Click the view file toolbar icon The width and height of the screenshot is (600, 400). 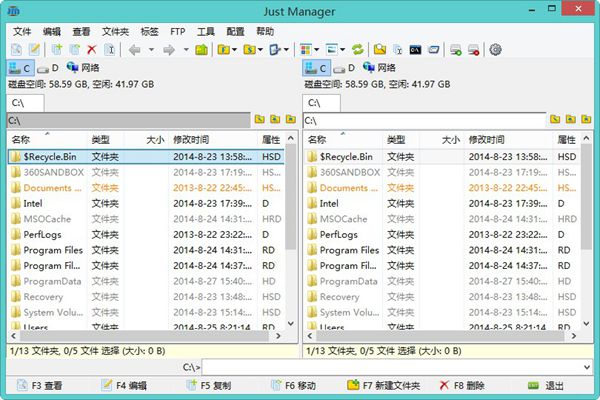click(16, 49)
